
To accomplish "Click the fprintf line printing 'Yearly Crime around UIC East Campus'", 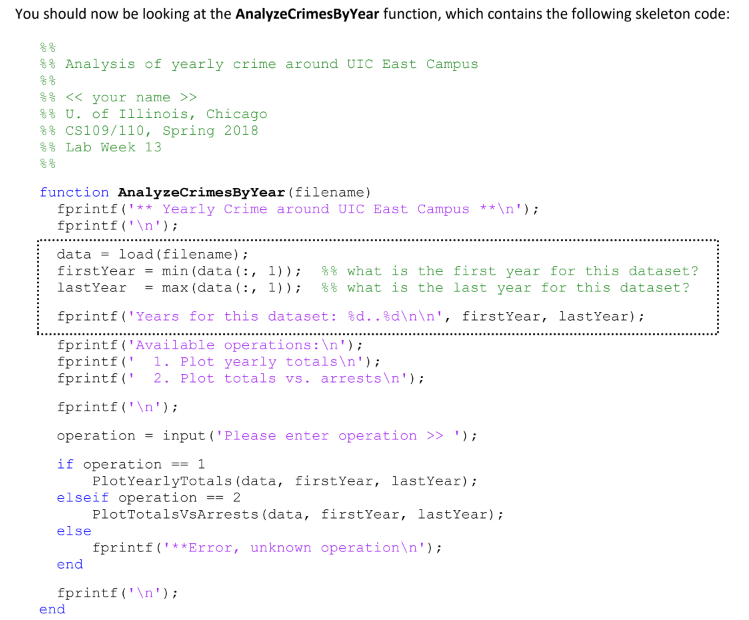I will click(298, 209).
